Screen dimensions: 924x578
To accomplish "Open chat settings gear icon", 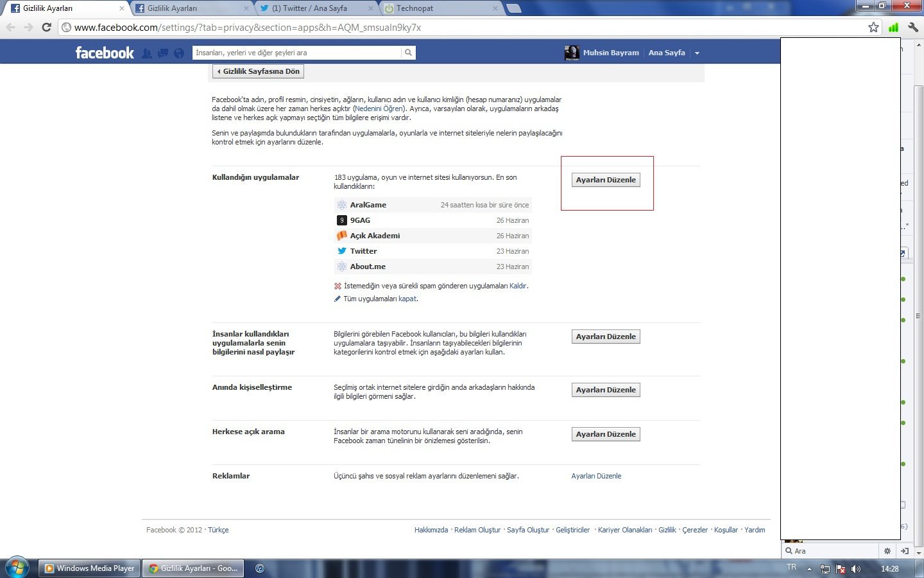I will [887, 551].
